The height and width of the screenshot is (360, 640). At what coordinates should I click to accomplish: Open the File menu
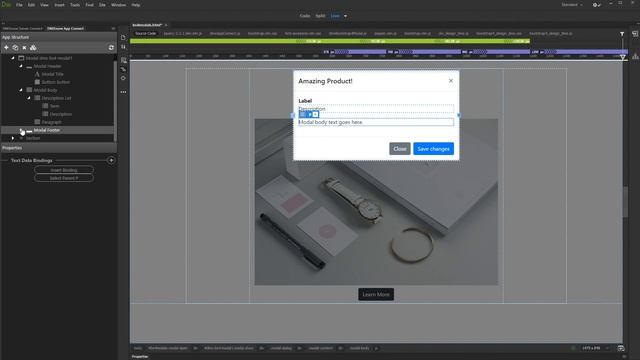(x=19, y=5)
